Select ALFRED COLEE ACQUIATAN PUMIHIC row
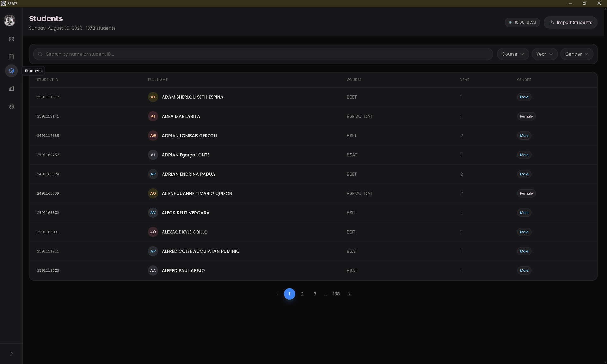The height and width of the screenshot is (364, 607). 313,251
